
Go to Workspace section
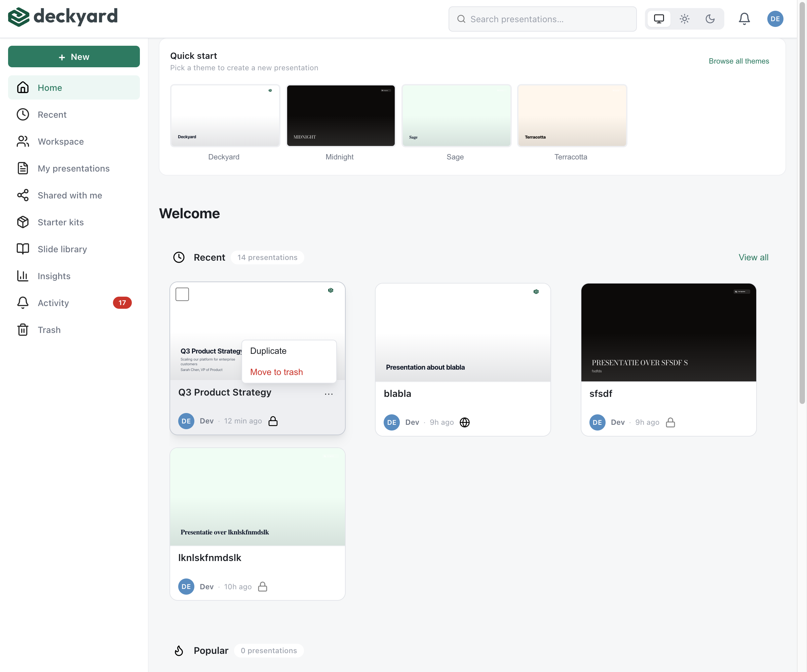pos(74,142)
